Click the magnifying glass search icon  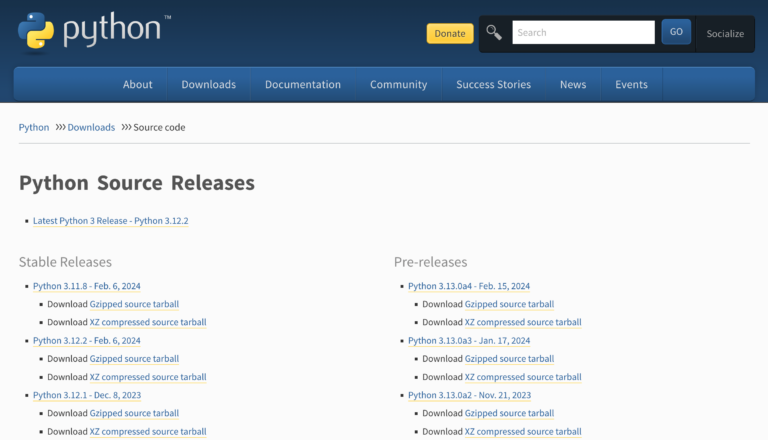tap(494, 33)
